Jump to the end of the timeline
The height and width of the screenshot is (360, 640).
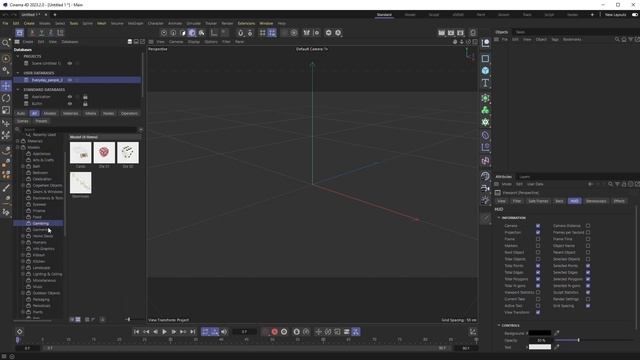click(193, 332)
